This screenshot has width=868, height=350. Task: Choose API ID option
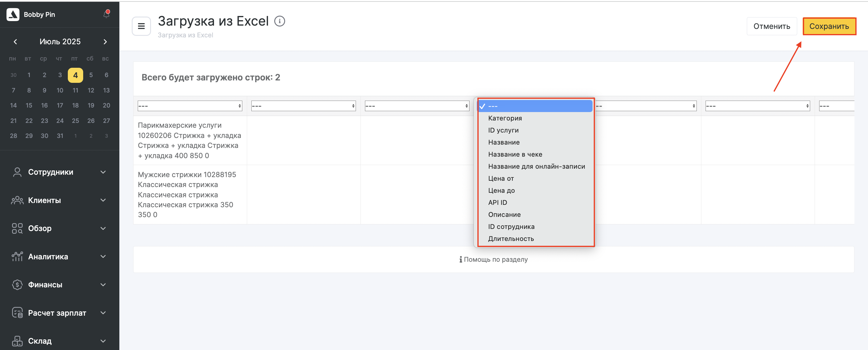535,203
